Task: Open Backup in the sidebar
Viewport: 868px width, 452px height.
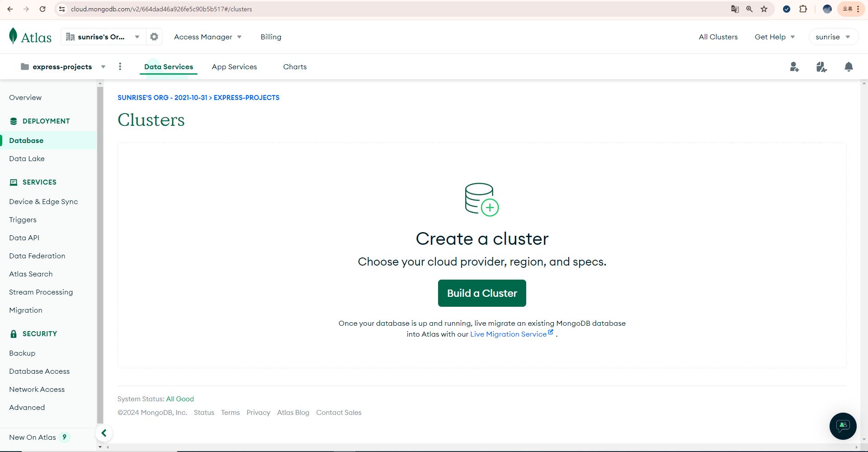Action: pyautogui.click(x=22, y=353)
